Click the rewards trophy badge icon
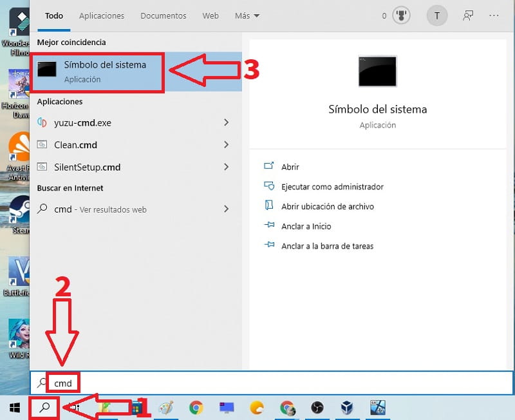 pos(401,15)
